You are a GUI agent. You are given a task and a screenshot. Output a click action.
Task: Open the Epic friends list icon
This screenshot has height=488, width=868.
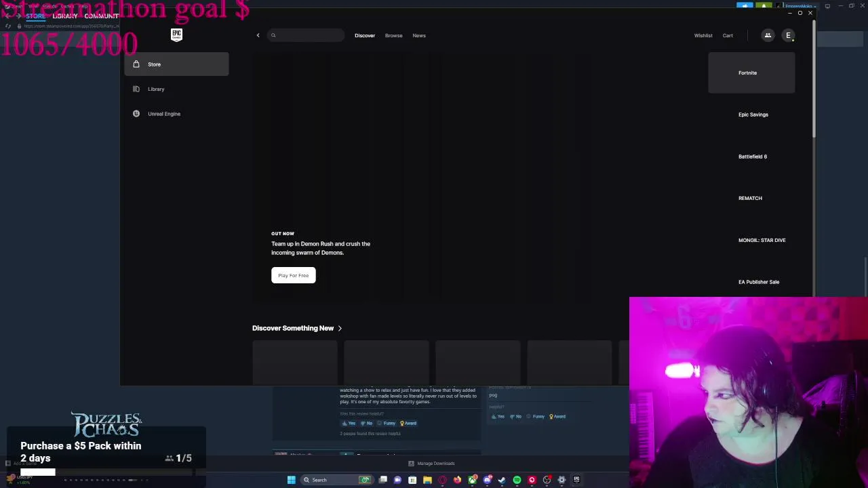coord(768,35)
